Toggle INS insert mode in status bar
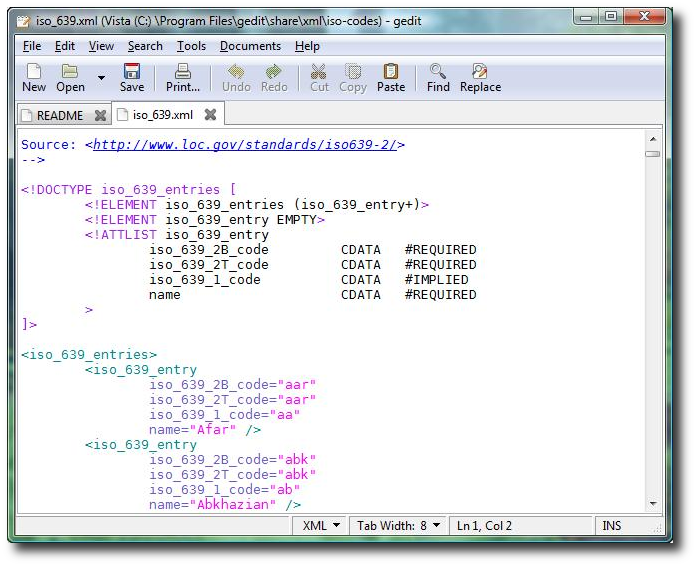Screen dimensions: 696x566 pos(611,526)
